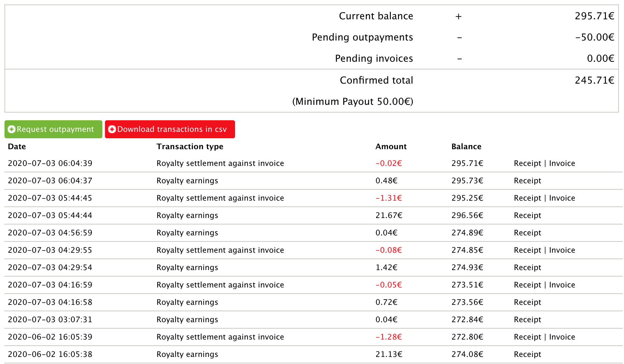
Task: Open Invoice for 16:05:39 settlement row
Action: pos(562,337)
